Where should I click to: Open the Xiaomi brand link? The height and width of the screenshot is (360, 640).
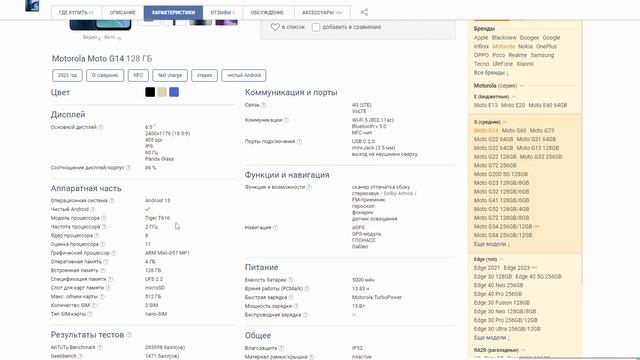525,64
